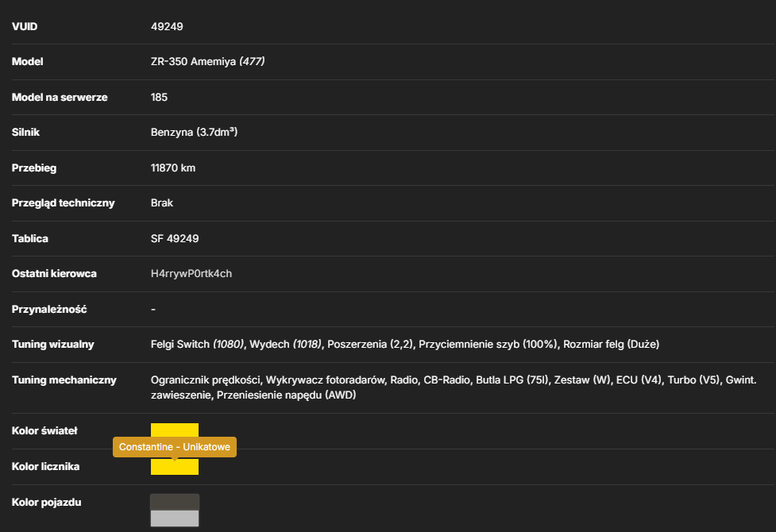Viewport: 776px width, 532px height.
Task: Click technical inspection value 'Brak'
Action: coord(162,203)
